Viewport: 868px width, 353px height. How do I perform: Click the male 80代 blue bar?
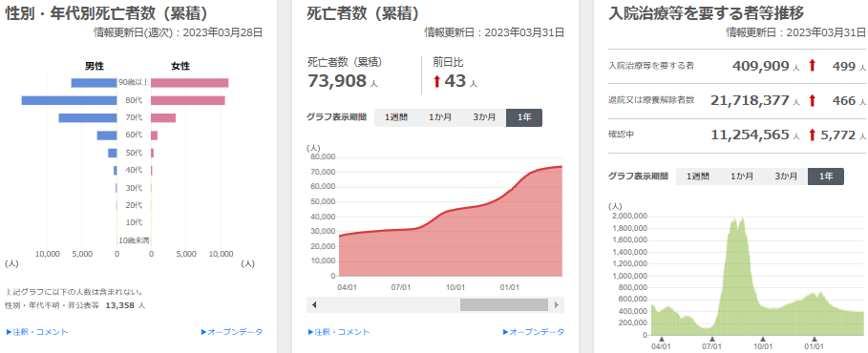tap(69, 100)
